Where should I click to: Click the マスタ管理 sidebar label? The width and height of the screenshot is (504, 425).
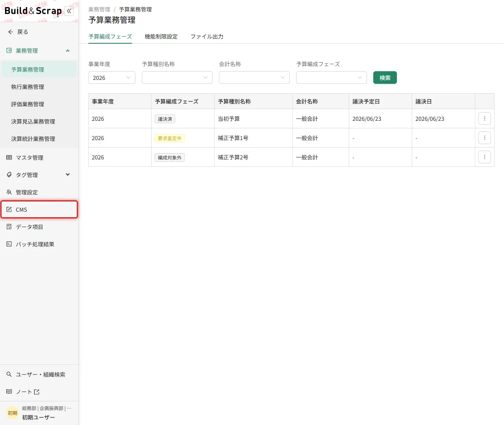click(30, 158)
